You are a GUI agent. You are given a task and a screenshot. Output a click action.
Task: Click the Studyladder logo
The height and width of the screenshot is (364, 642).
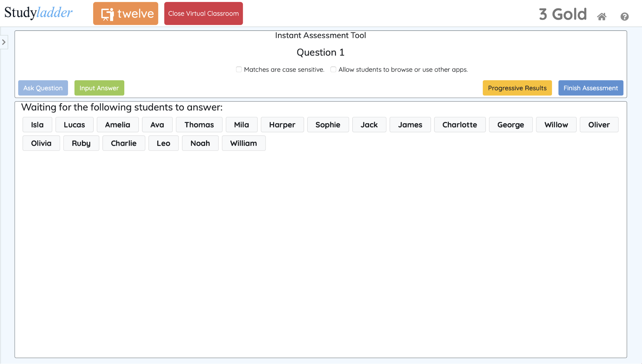click(38, 13)
